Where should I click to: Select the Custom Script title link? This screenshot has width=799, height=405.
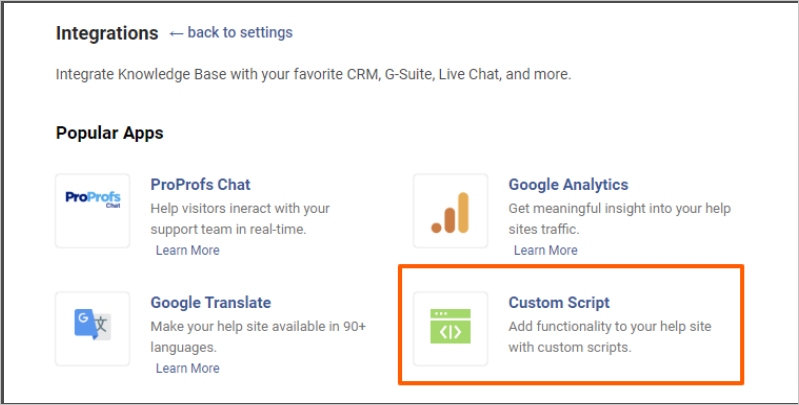559,302
